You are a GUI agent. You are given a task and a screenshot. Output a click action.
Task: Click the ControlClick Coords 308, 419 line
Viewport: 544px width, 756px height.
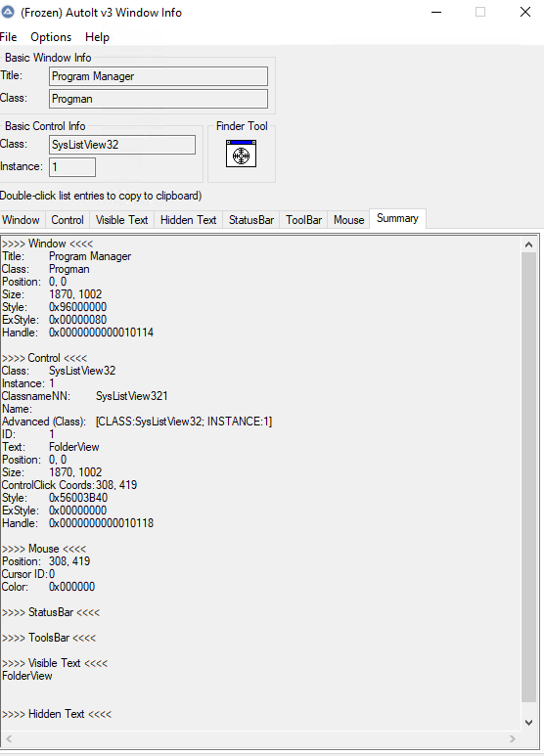[69, 485]
